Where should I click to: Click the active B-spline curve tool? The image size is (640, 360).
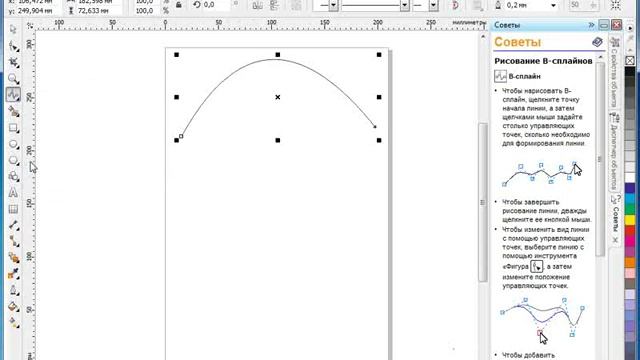13,95
